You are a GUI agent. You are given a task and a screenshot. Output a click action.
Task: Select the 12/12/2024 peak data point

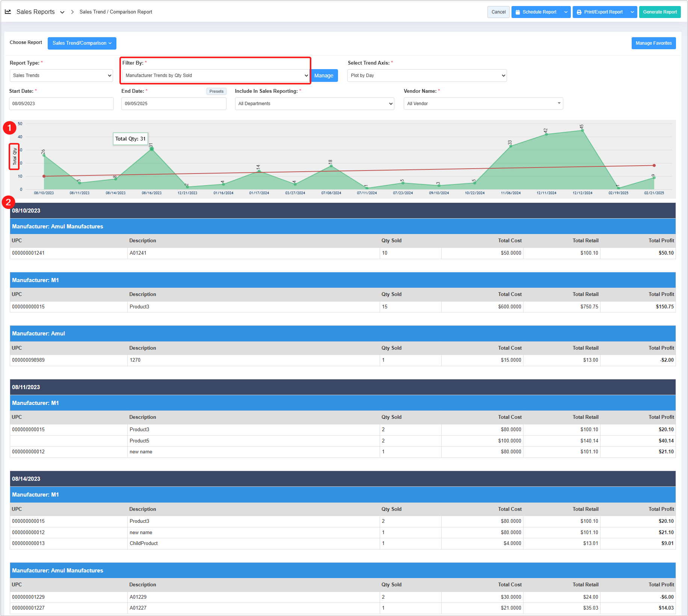coord(582,130)
